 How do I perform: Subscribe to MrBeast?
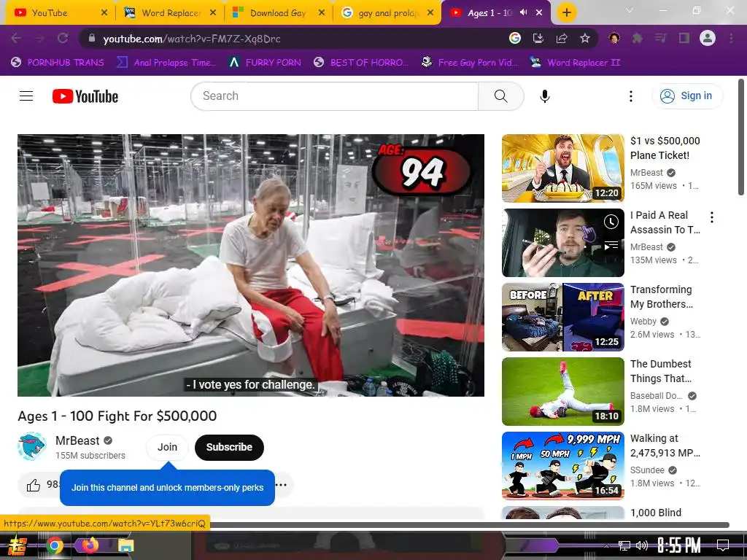pos(229,447)
